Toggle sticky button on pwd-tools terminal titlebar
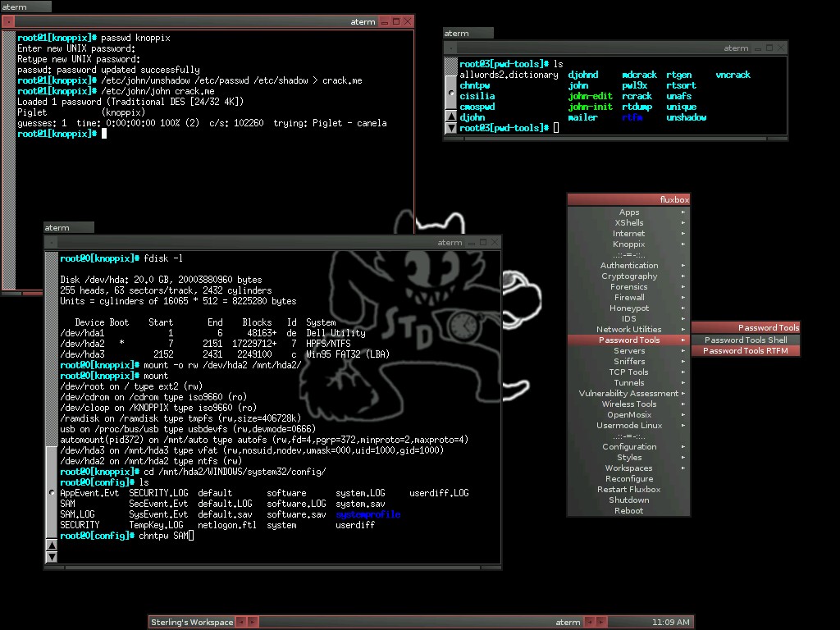Viewport: 840px width, 630px height. [x=451, y=48]
